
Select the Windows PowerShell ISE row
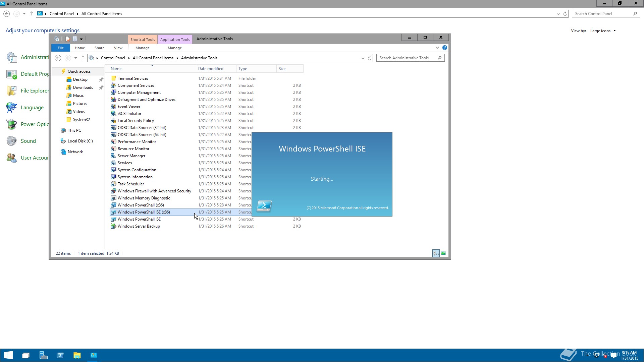[x=206, y=219]
